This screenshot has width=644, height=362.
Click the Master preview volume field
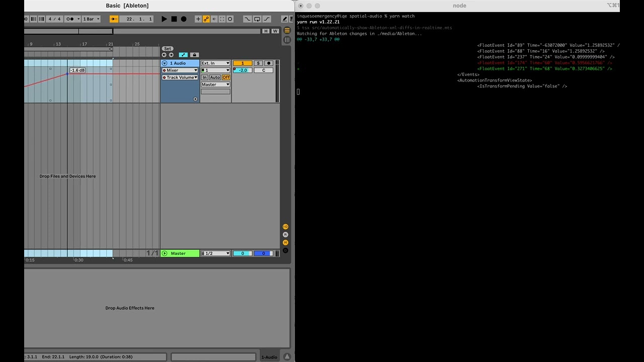click(263, 253)
